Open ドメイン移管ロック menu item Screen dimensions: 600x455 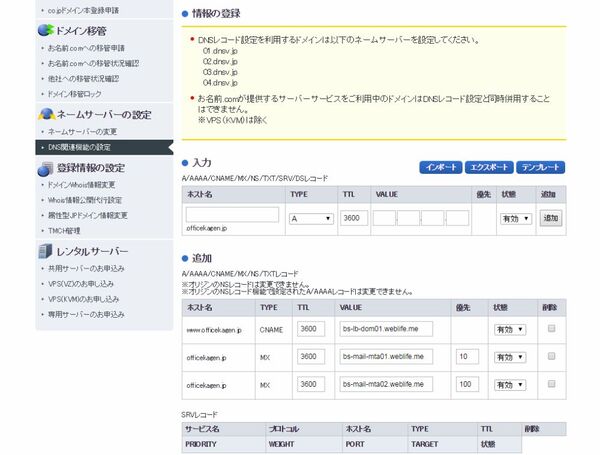(x=74, y=94)
